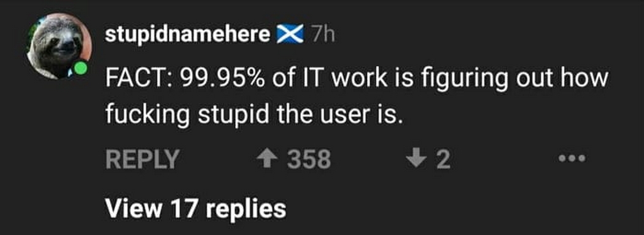Click the downvote count of 2
Viewport: 644px width, 235px height.
[x=444, y=160]
